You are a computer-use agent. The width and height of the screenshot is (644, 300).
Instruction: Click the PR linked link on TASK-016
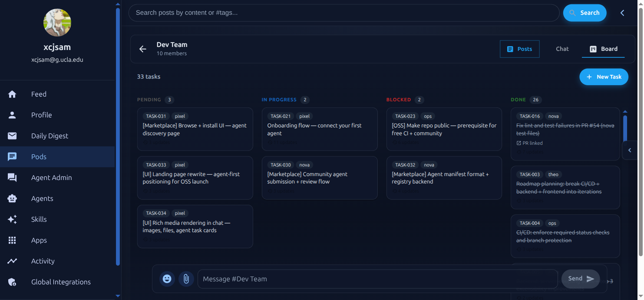pos(530,143)
